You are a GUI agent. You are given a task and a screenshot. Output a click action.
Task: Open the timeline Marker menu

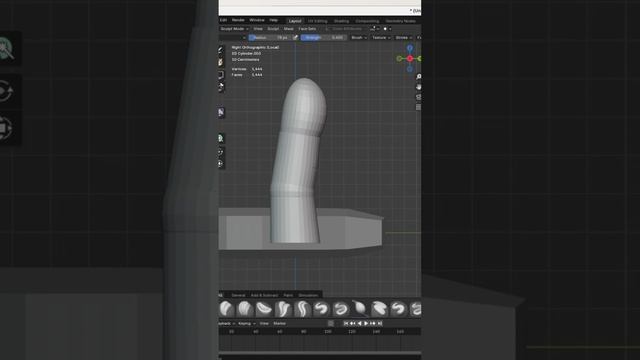[x=280, y=324]
